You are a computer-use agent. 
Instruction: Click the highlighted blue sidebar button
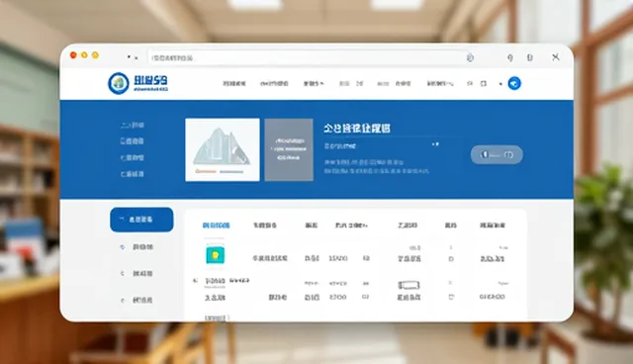(141, 220)
